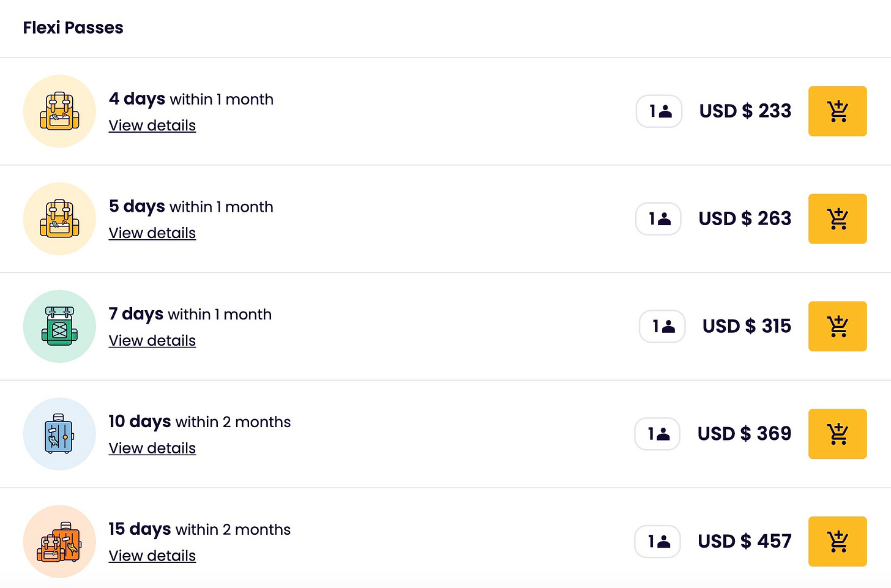
Task: Add the 10 days pass to cart
Action: 837,434
